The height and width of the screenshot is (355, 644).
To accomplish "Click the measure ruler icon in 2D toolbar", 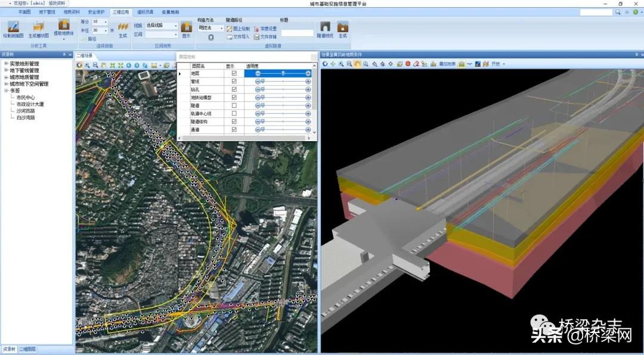I will pos(154,65).
